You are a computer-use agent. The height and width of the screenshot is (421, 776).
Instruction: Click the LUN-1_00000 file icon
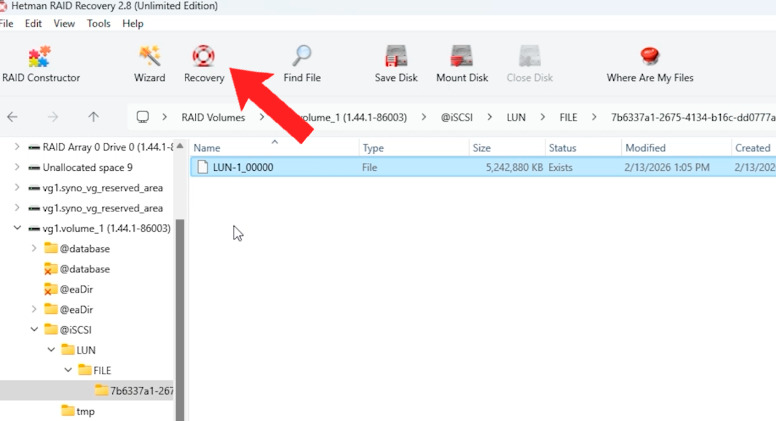tap(202, 167)
